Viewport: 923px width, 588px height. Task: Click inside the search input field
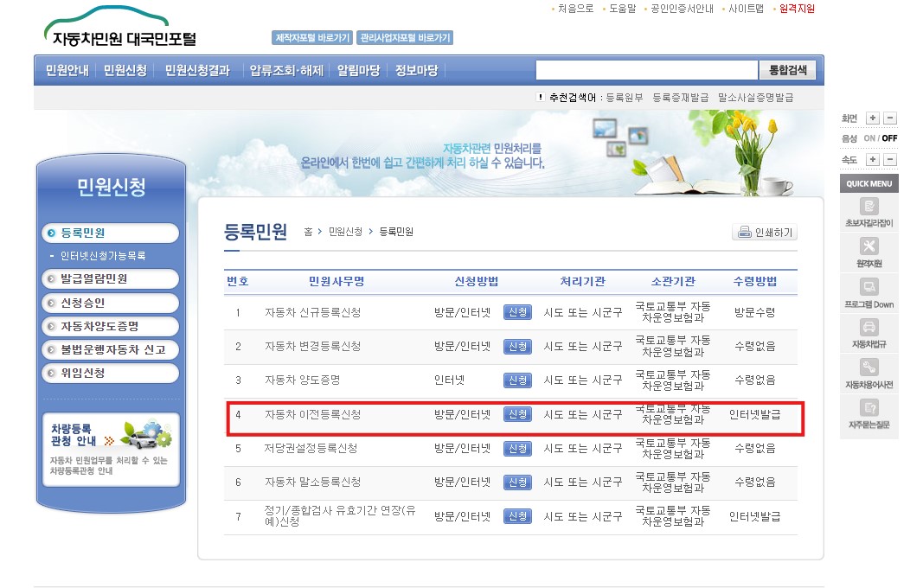(x=644, y=70)
